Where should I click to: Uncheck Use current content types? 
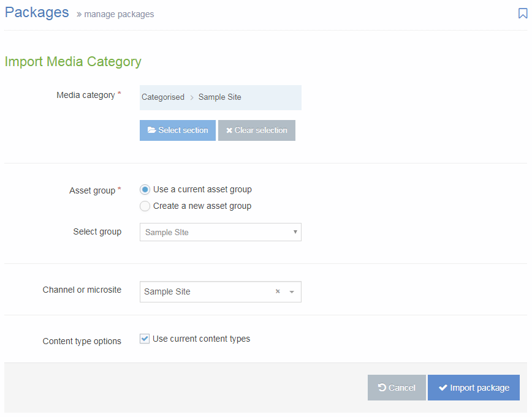pos(144,338)
